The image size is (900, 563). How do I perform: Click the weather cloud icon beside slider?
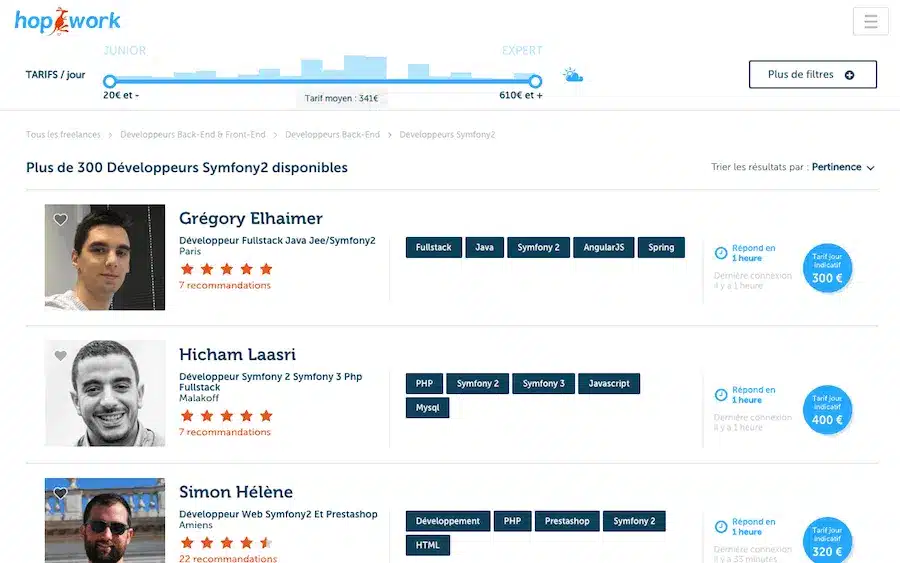(572, 75)
